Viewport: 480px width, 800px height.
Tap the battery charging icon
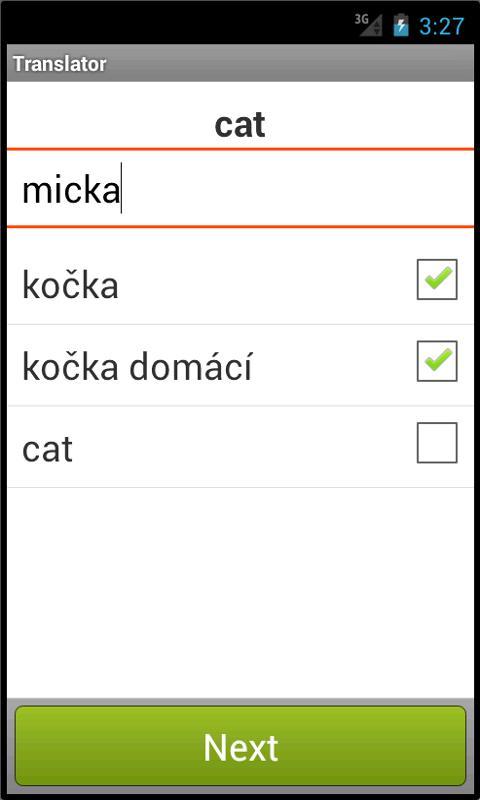[x=401, y=25]
